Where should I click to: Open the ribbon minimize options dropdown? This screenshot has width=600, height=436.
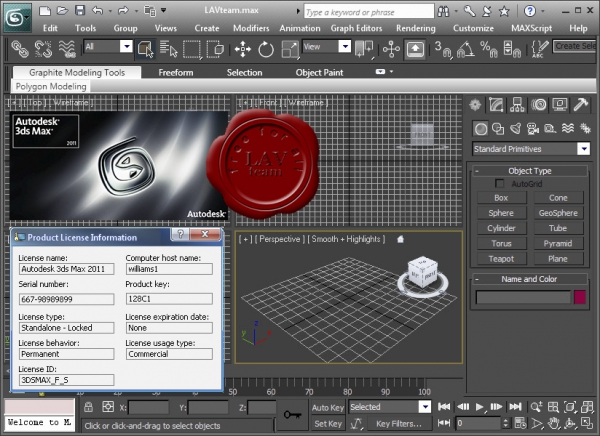[391, 72]
